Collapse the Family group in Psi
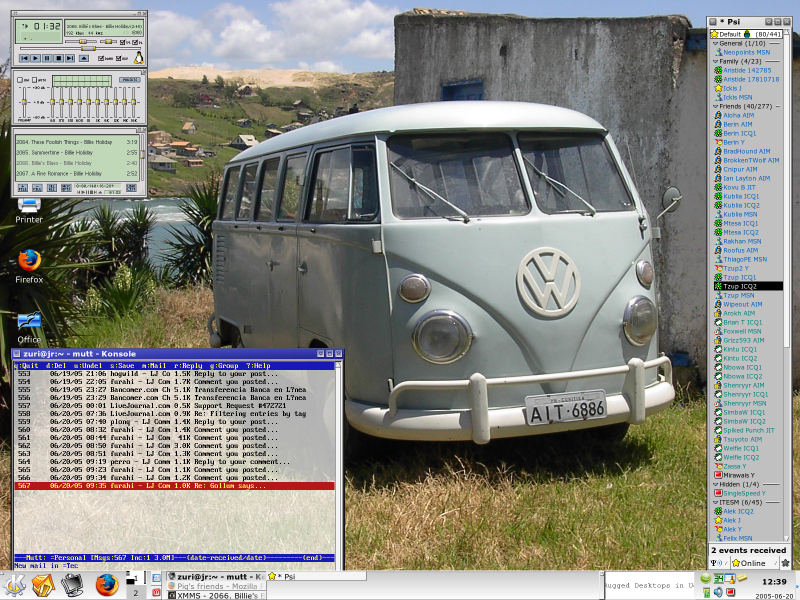The height and width of the screenshot is (600, 800). pos(714,62)
